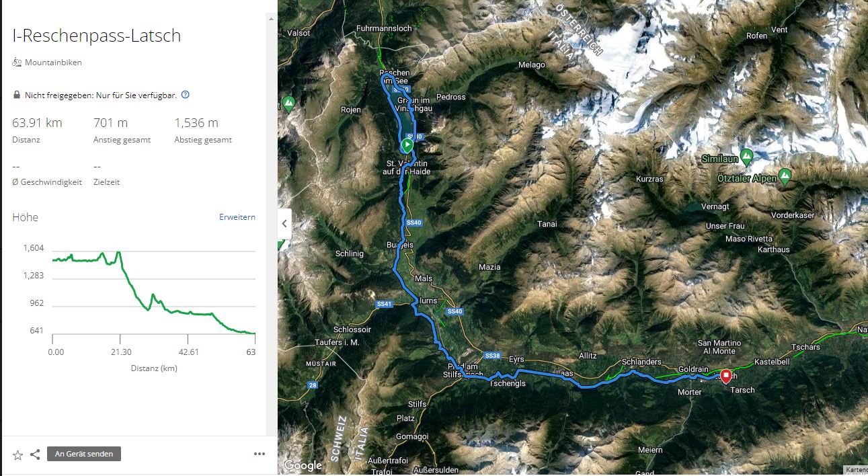
Task: Open the three-dots more options menu
Action: (x=260, y=454)
